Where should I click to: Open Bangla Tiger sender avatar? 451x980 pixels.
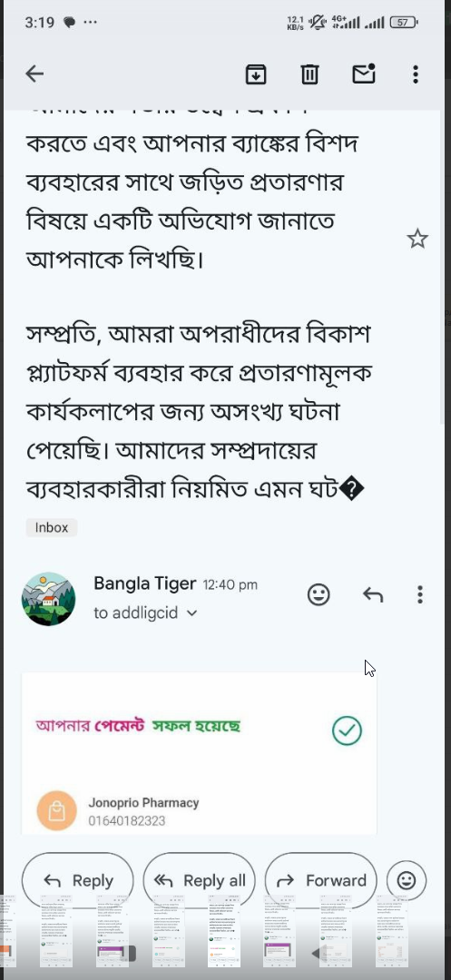coord(49,599)
